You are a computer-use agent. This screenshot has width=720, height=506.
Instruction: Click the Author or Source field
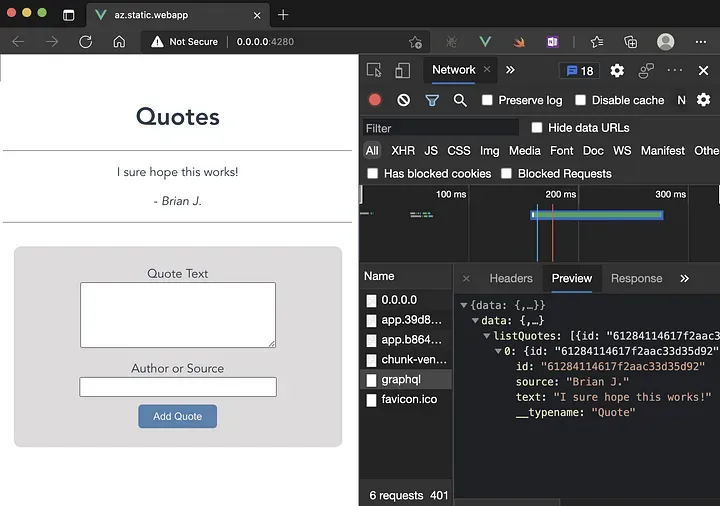[178, 387]
